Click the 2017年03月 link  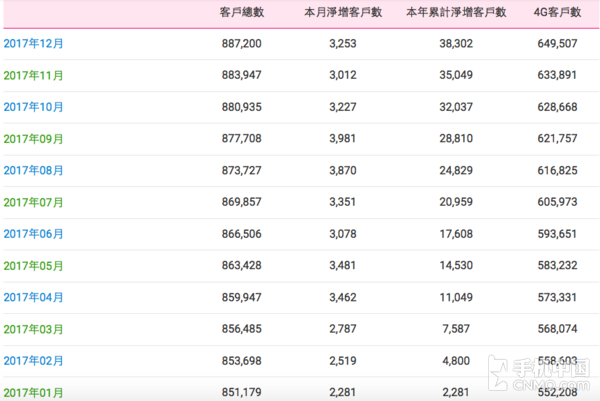point(34,330)
